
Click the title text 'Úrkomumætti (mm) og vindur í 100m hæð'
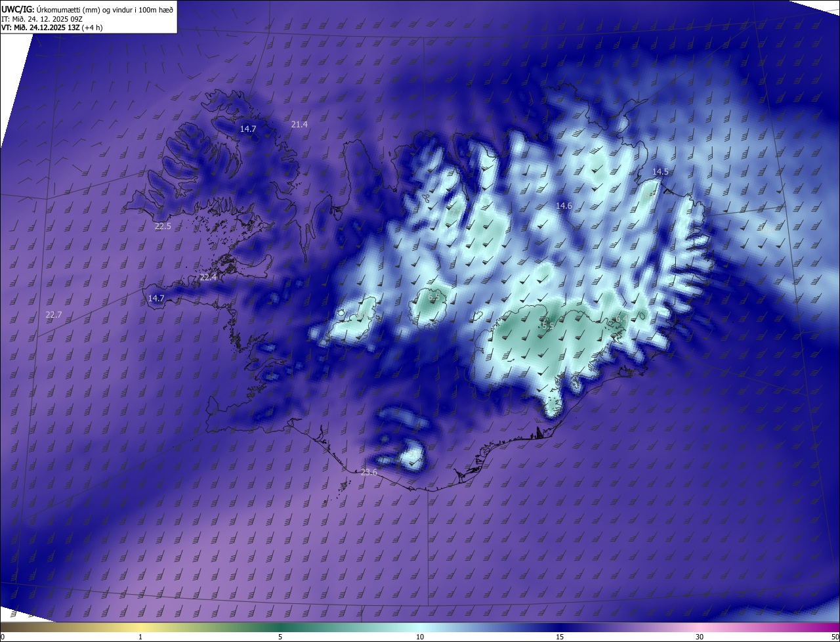104,9
